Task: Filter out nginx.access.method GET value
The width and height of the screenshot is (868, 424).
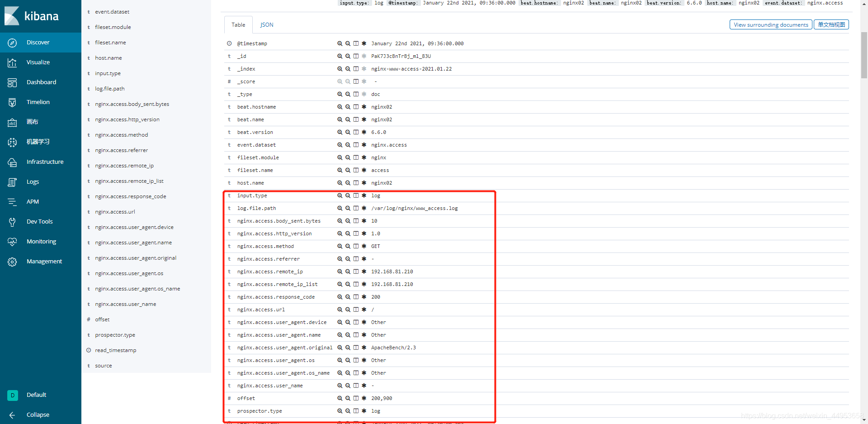Action: (x=348, y=246)
